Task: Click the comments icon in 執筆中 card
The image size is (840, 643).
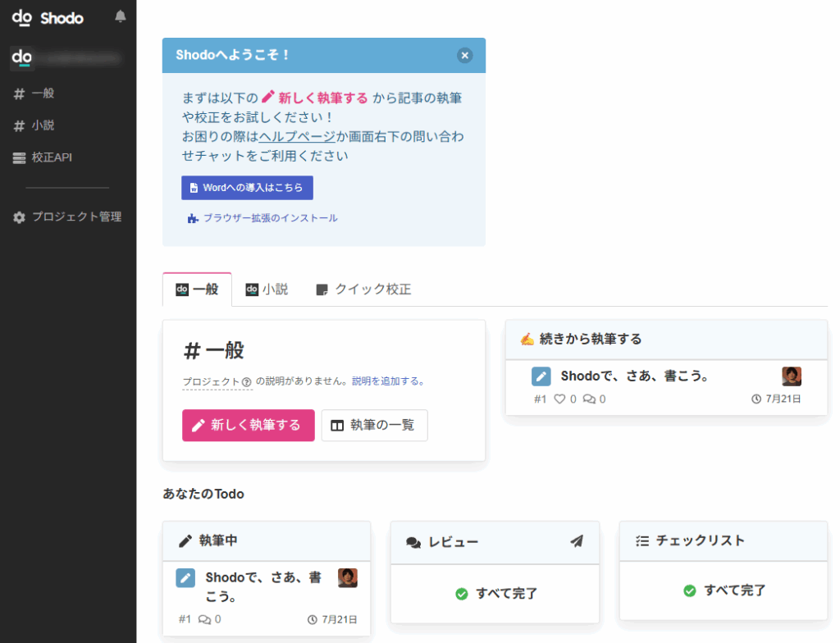Action: click(204, 620)
